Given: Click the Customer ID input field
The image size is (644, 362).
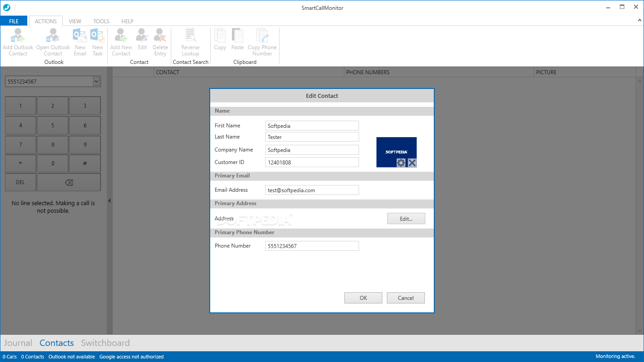Looking at the screenshot, I should point(312,162).
